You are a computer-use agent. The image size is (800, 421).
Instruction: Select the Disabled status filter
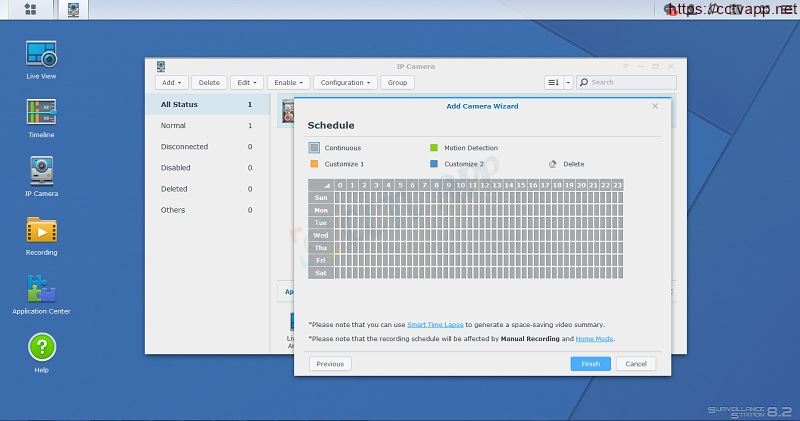(176, 167)
